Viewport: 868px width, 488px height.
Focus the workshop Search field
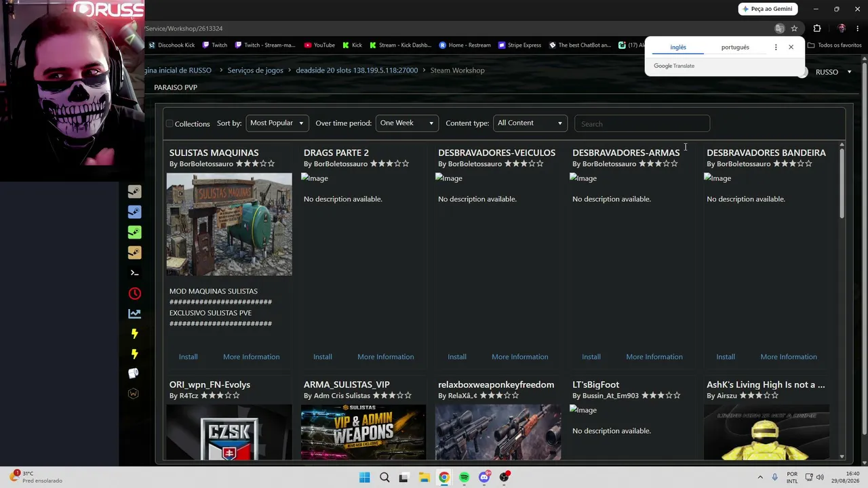[642, 123]
